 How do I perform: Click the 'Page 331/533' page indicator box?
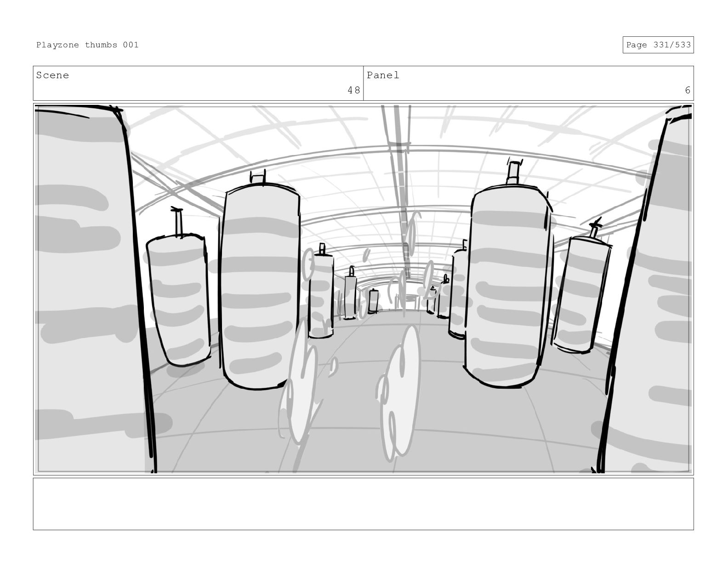pos(658,45)
